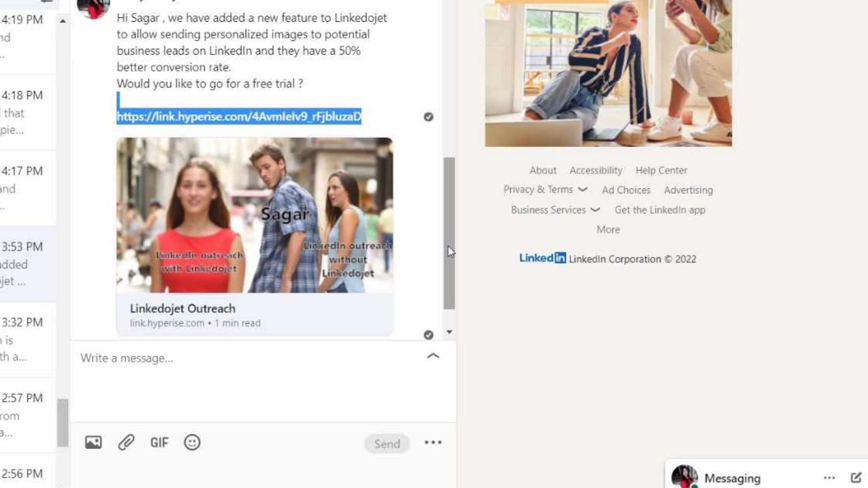This screenshot has height=488, width=868.
Task: Click the GIF button in message toolbar
Action: point(159,442)
